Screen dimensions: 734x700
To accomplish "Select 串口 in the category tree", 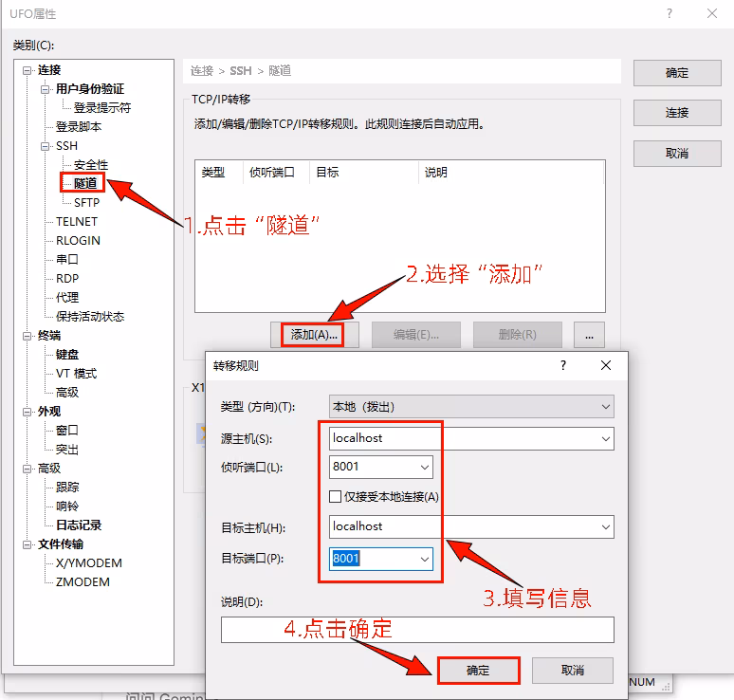I will coord(67,259).
